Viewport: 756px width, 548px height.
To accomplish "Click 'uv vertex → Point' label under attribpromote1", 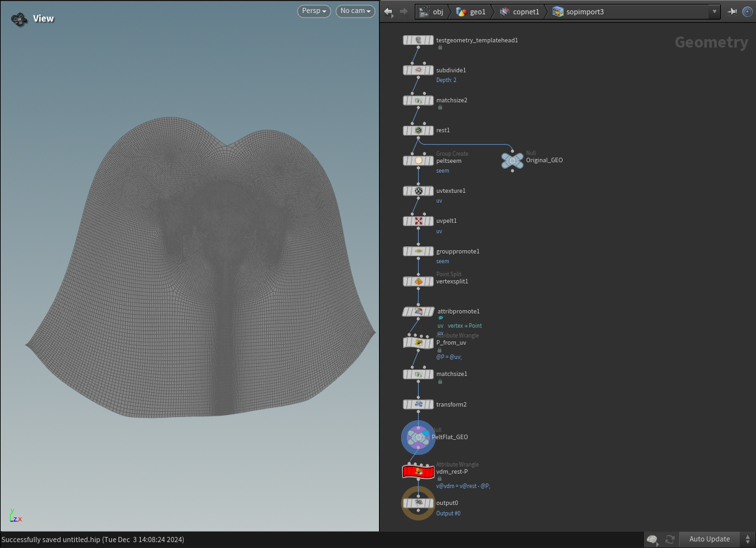I will (460, 326).
